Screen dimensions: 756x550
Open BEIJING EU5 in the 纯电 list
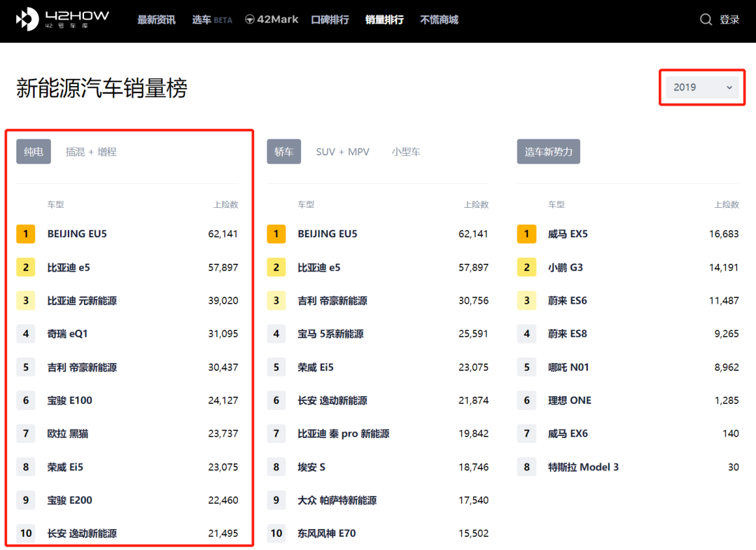pos(77,234)
